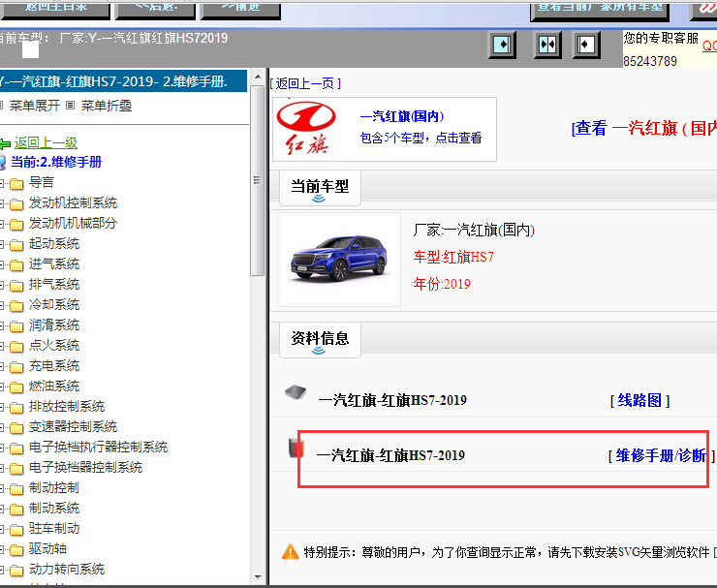Click the orange warning triangle icon
Screen dimensions: 717x588
(291, 551)
